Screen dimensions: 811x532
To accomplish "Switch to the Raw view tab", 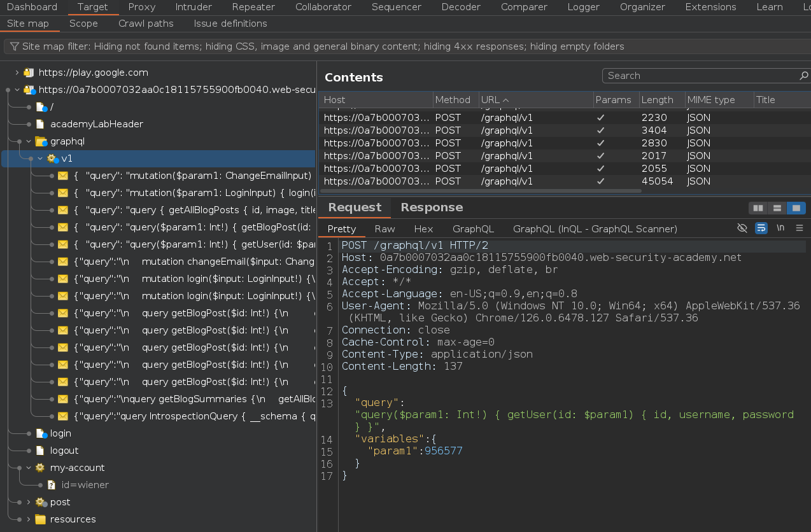I will pyautogui.click(x=384, y=228).
